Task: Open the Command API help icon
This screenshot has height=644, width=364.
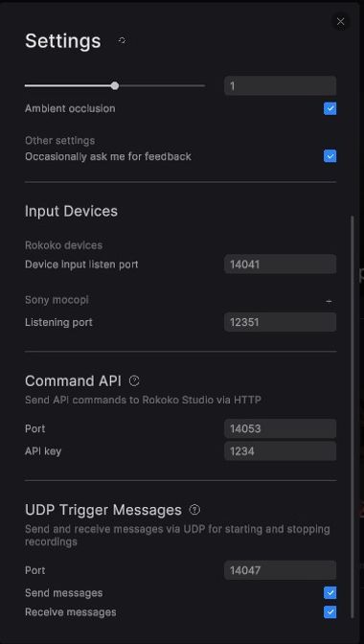Action: click(134, 380)
